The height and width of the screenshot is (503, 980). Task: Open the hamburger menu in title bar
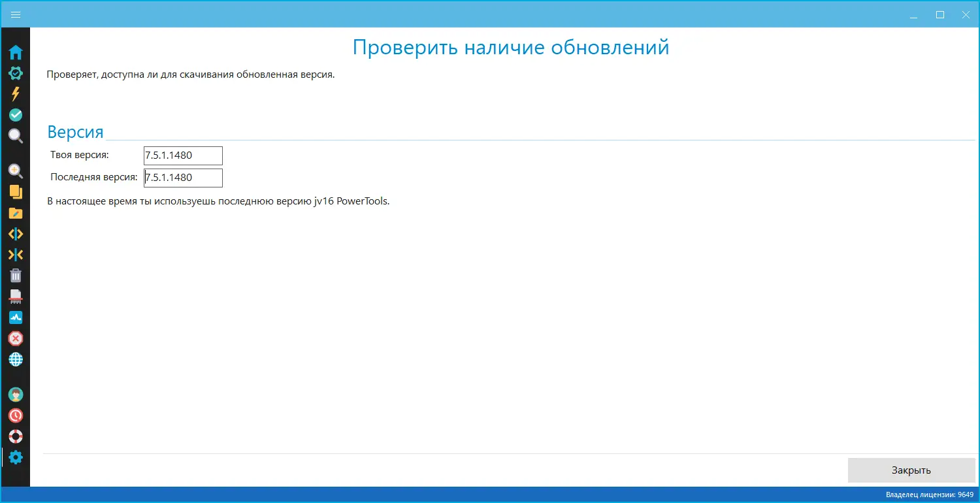[x=16, y=14]
